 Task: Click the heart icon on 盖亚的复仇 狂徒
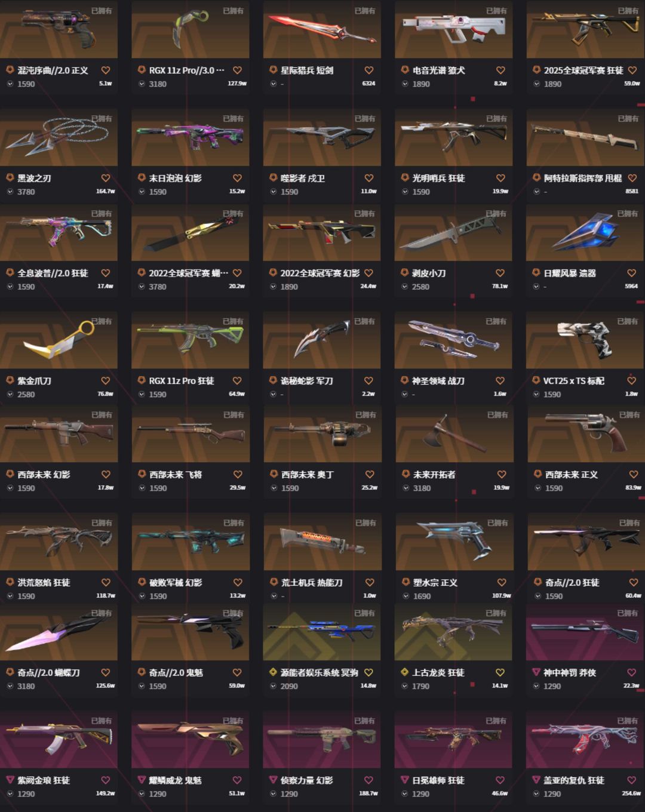632,780
